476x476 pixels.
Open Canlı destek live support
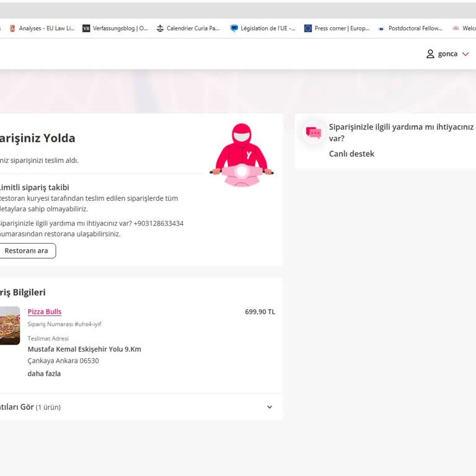click(351, 154)
